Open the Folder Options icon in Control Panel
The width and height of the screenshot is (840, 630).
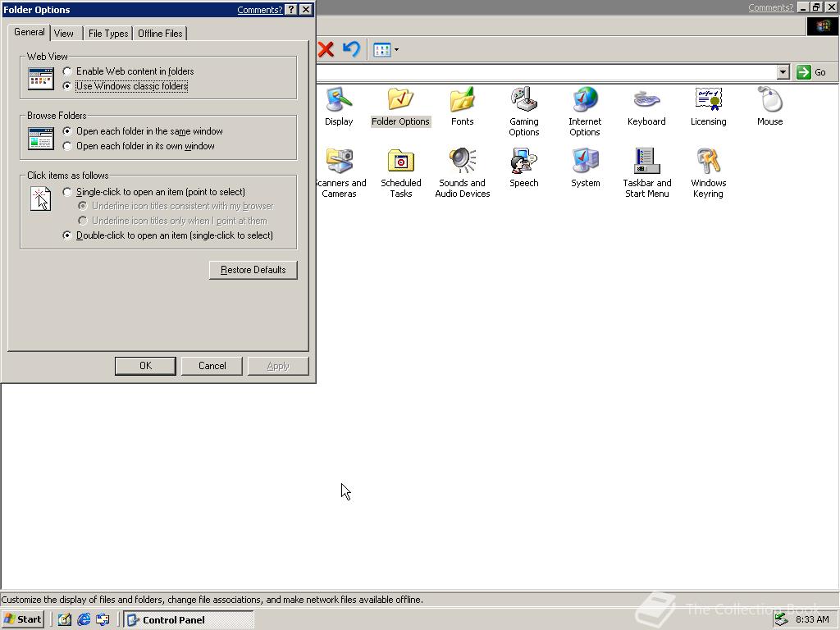click(400, 107)
